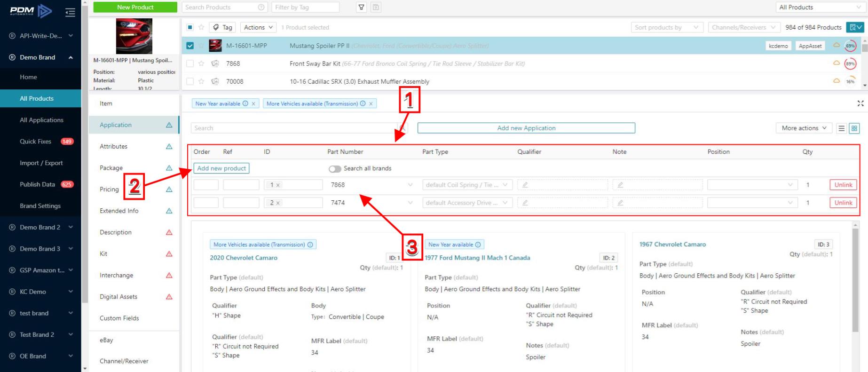Viewport: 868px width, 372px height.
Task: Expand the GSP Amazon sidebar section
Action: [71, 270]
